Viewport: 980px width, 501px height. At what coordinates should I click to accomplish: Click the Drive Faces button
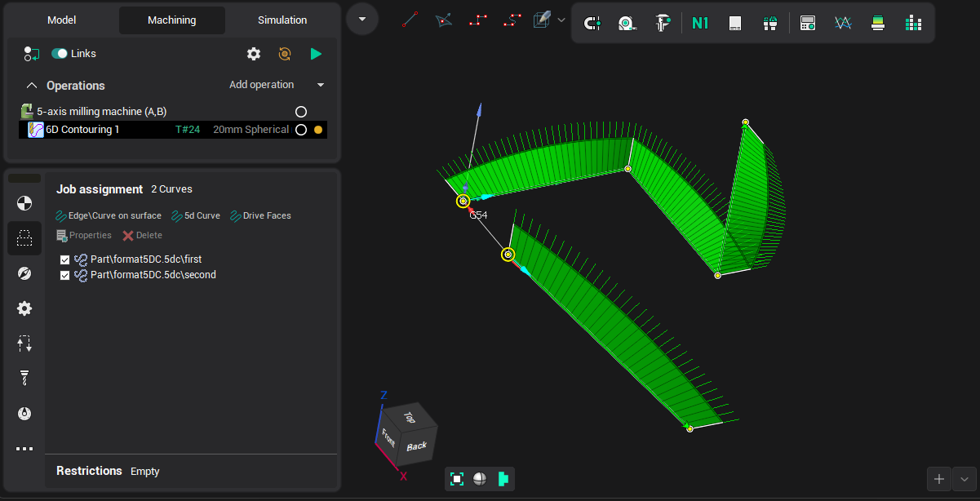point(261,215)
